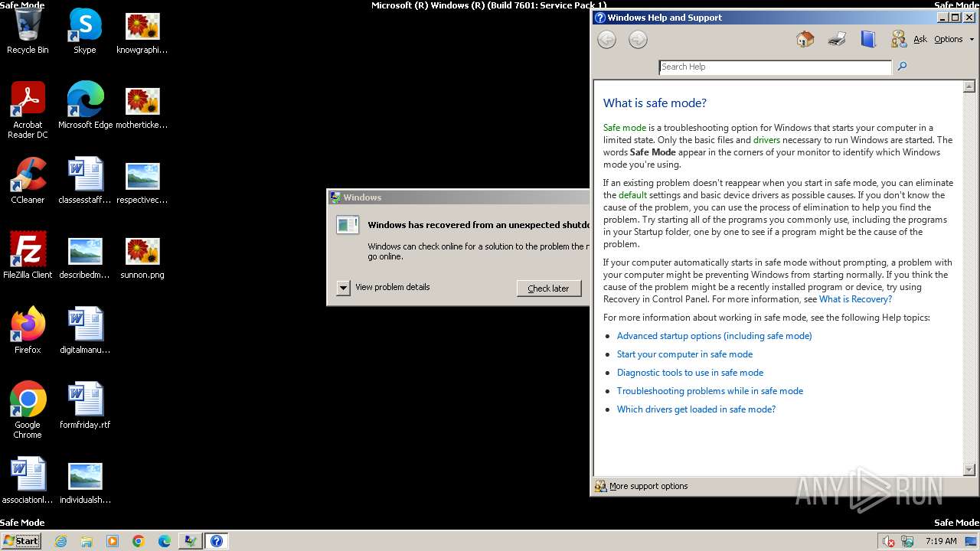Viewport: 980px width, 551px height.
Task: Click More support options at Help bottom
Action: click(642, 486)
